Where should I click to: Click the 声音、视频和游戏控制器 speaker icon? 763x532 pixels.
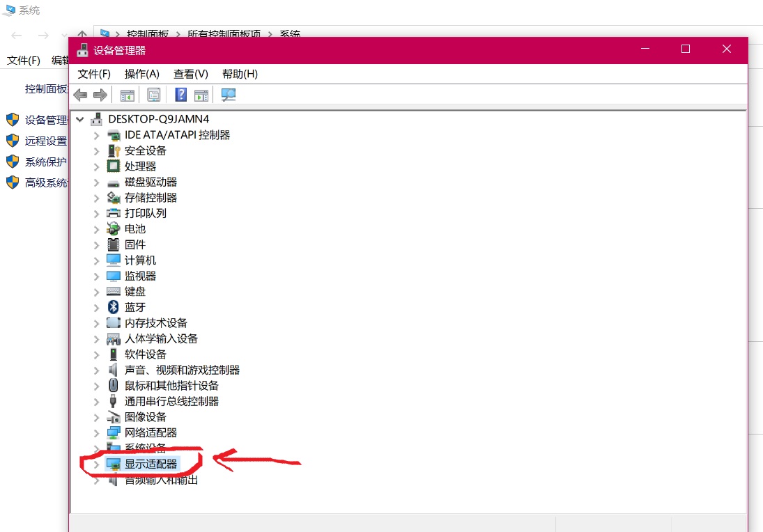pyautogui.click(x=113, y=370)
